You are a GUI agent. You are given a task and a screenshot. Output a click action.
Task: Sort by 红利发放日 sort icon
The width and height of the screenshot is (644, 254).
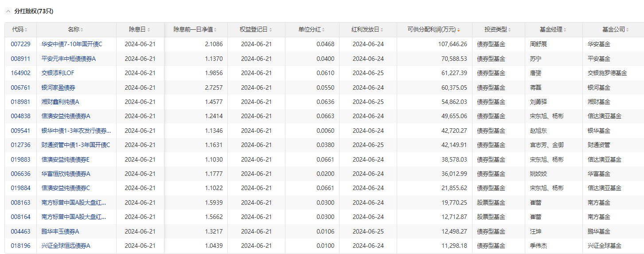coord(382,30)
